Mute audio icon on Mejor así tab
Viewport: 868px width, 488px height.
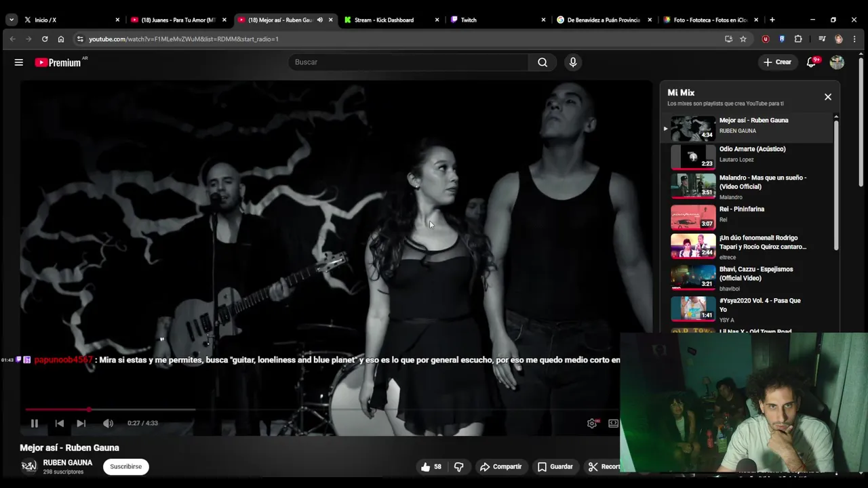pos(319,20)
